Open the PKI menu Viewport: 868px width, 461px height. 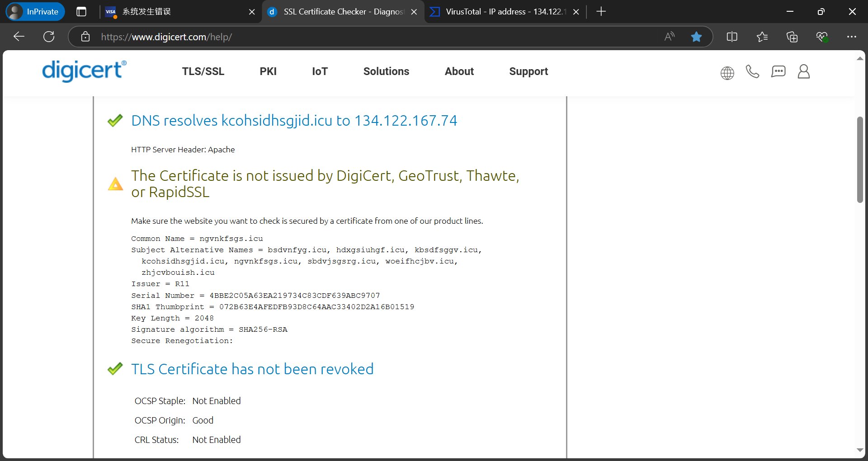coord(268,71)
